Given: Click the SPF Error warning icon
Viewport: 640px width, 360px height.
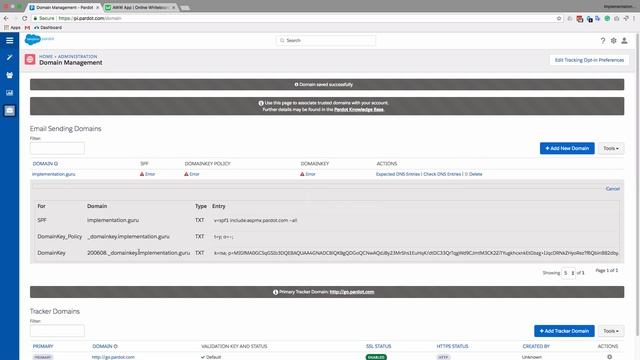Looking at the screenshot, I should [x=142, y=174].
